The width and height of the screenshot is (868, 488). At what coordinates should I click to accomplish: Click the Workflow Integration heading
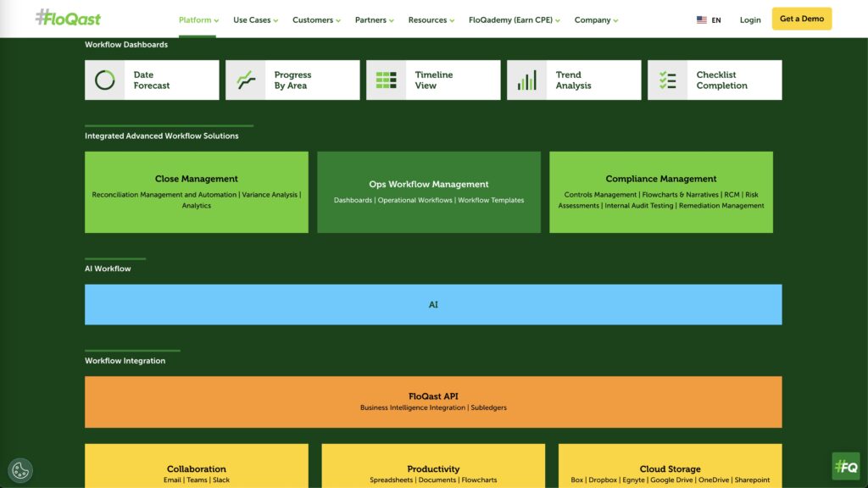(125, 361)
